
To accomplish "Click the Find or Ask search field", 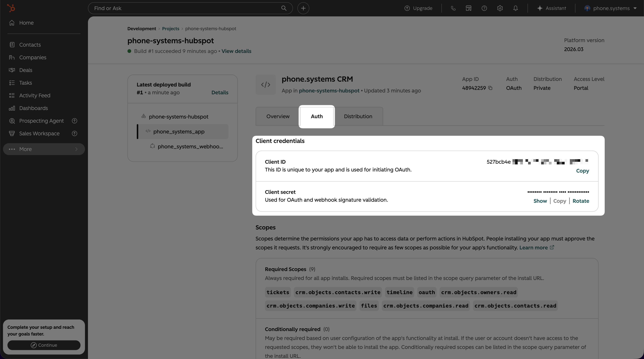I will pyautogui.click(x=190, y=8).
